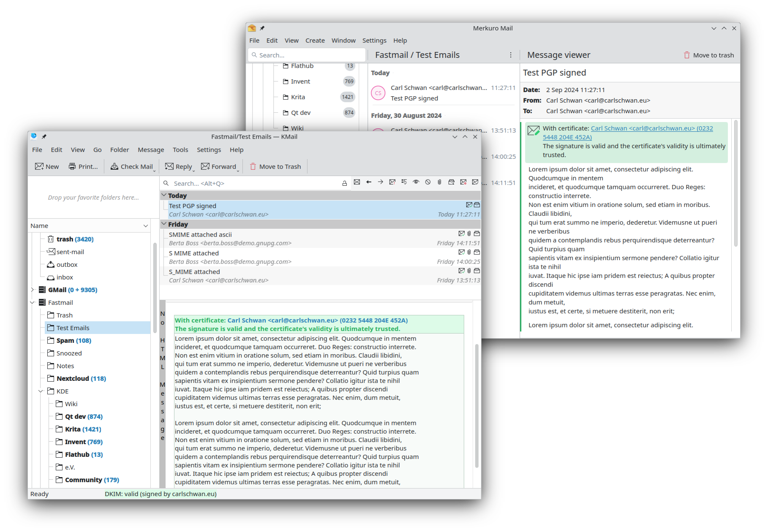The image size is (768, 532).
Task: Click signed icon on S_MIME attached row
Action: click(461, 271)
